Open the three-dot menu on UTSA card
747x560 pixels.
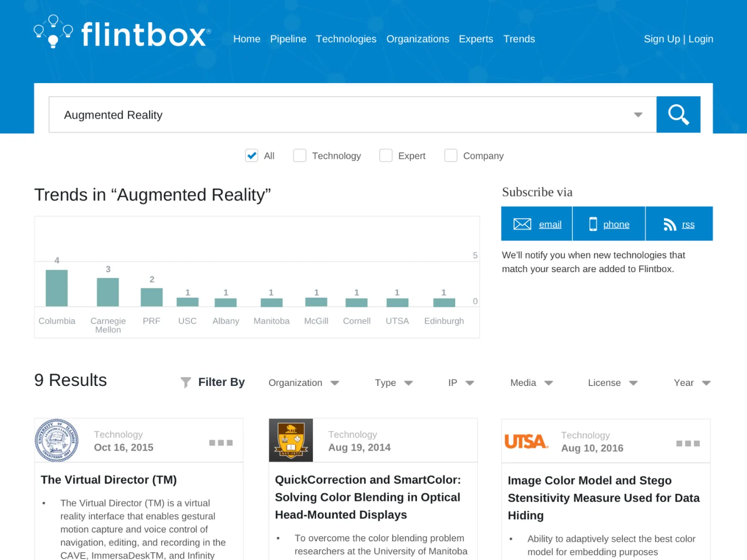[x=688, y=443]
